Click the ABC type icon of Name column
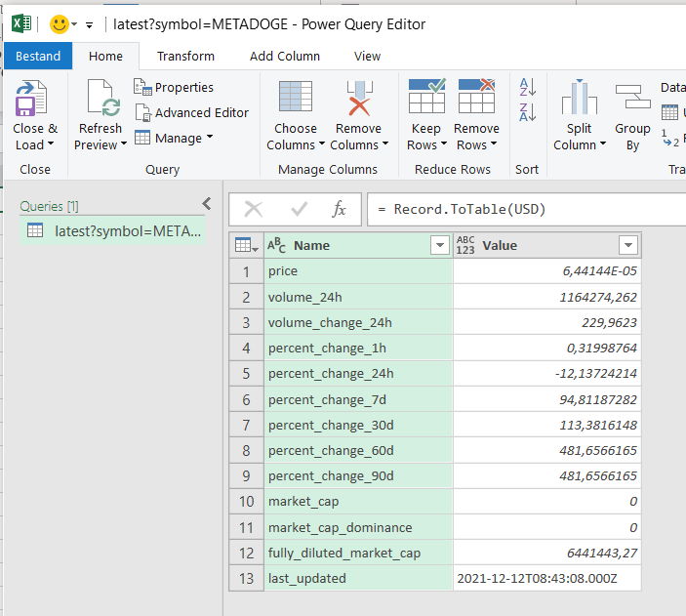Viewport: 686px width, 616px height. tap(276, 245)
